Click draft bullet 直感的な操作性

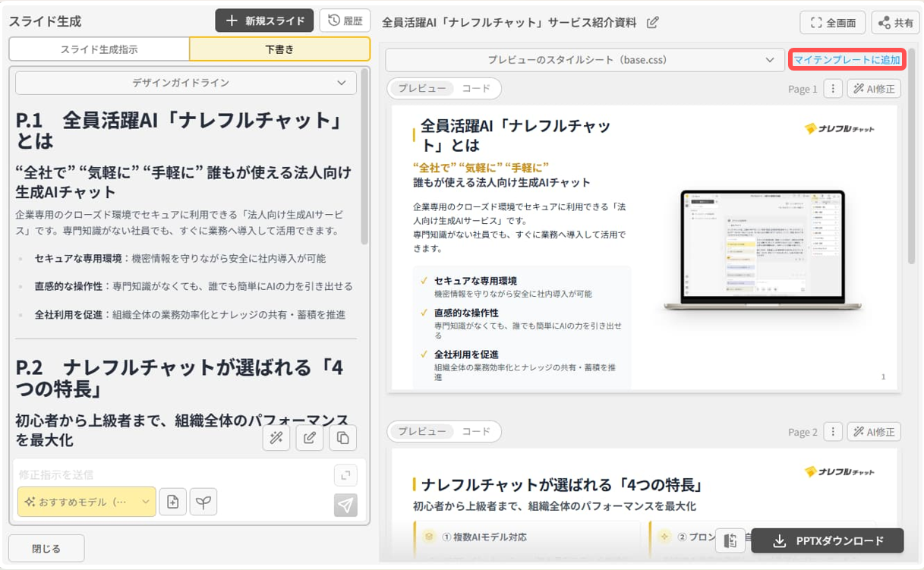pyautogui.click(x=194, y=287)
